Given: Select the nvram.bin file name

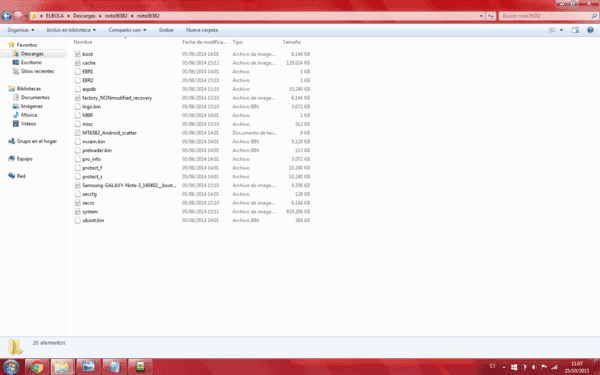Looking at the screenshot, I should [x=93, y=142].
